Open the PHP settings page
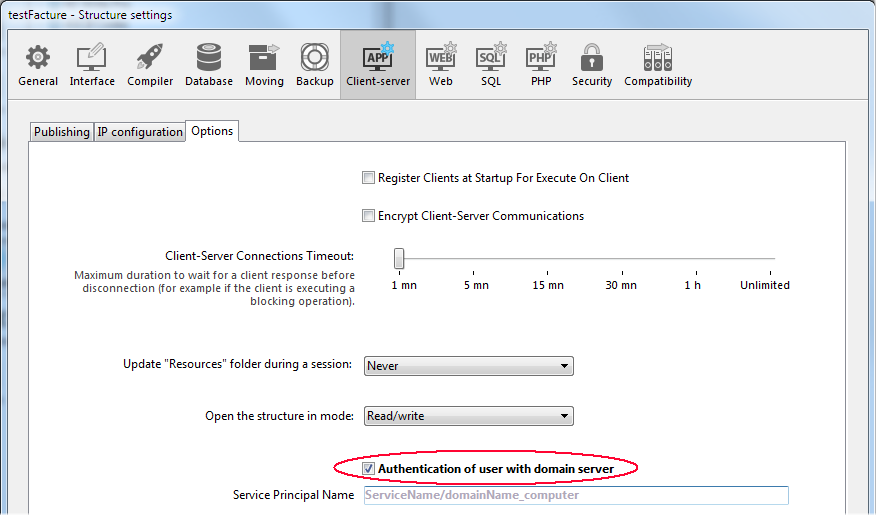Image resolution: width=876 pixels, height=516 pixels. [x=541, y=65]
